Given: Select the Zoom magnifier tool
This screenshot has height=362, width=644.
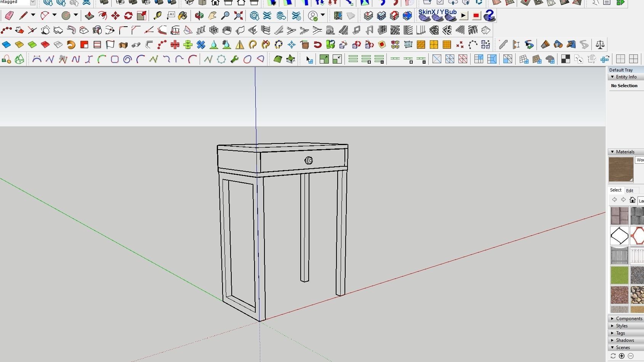Looking at the screenshot, I should [x=225, y=16].
